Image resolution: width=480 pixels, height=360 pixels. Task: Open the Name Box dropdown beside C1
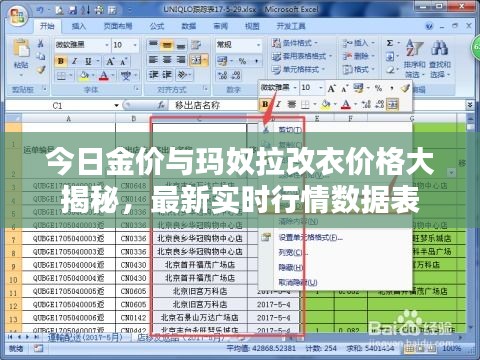(116, 106)
